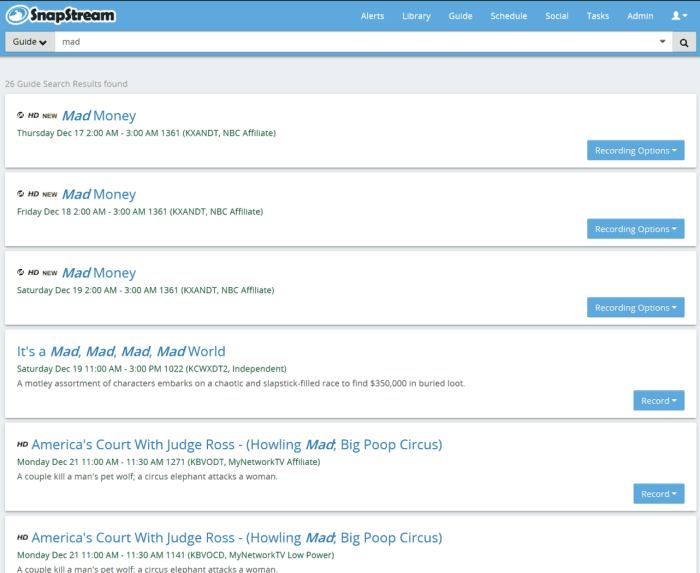This screenshot has width=700, height=573.
Task: Open Recording Options for Saturday Dec 19 Mad Money
Action: [635, 307]
